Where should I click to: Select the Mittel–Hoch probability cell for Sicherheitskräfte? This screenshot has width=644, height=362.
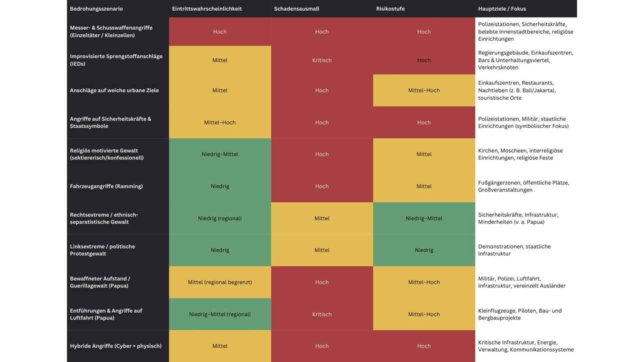pos(220,122)
